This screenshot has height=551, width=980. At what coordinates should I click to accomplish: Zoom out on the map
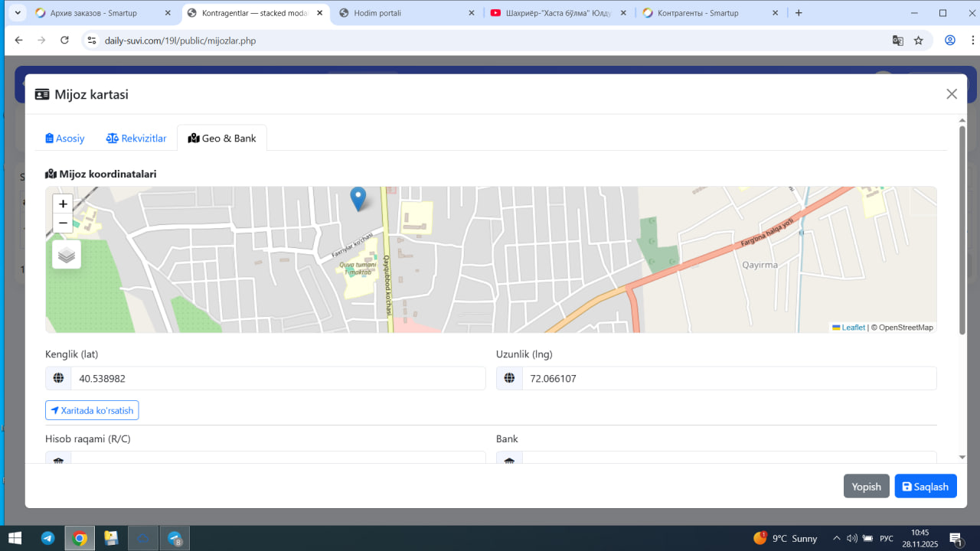(x=63, y=223)
